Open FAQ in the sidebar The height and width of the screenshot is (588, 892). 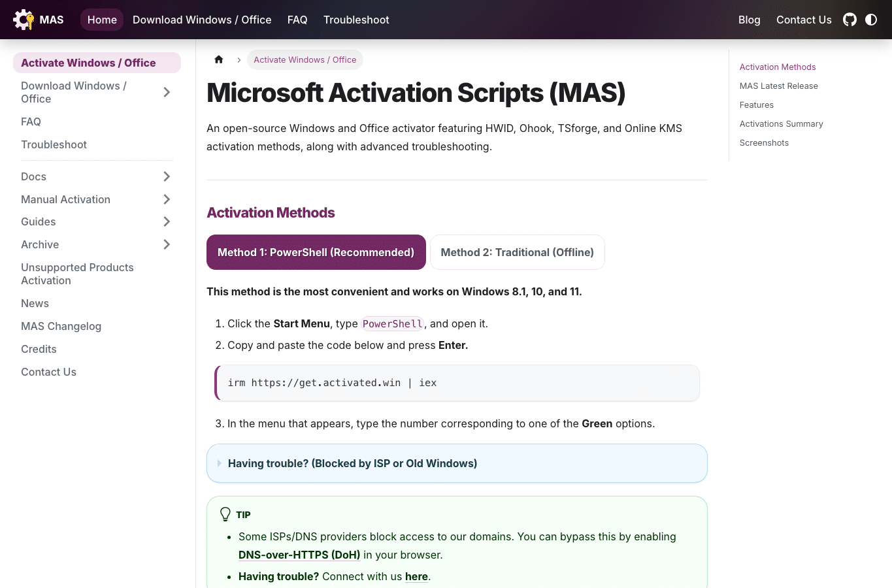[31, 122]
